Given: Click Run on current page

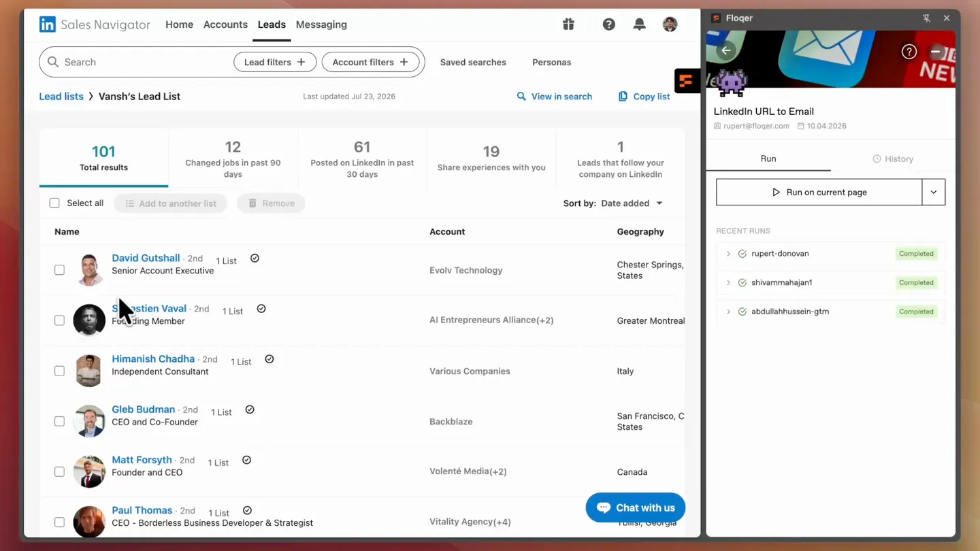Looking at the screenshot, I should (x=819, y=193).
